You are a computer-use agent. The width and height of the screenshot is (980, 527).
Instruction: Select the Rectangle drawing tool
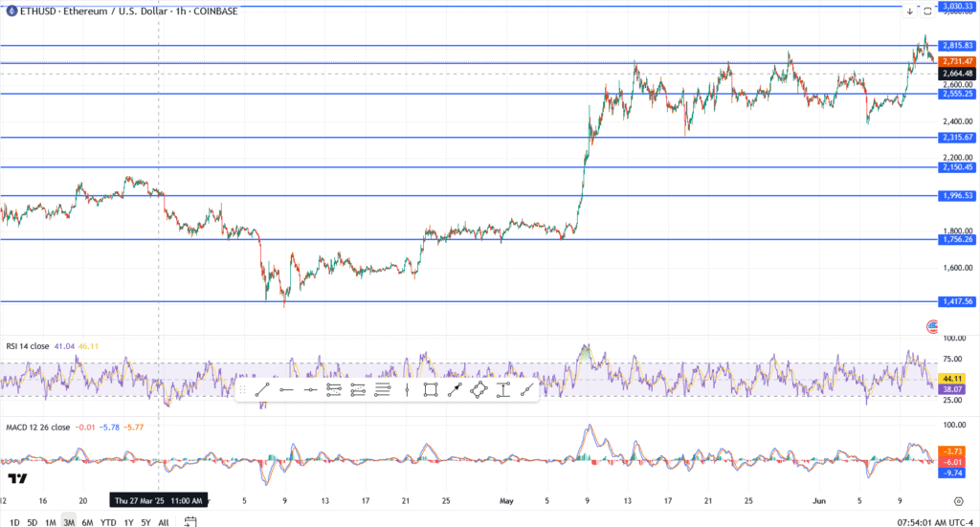tap(431, 389)
